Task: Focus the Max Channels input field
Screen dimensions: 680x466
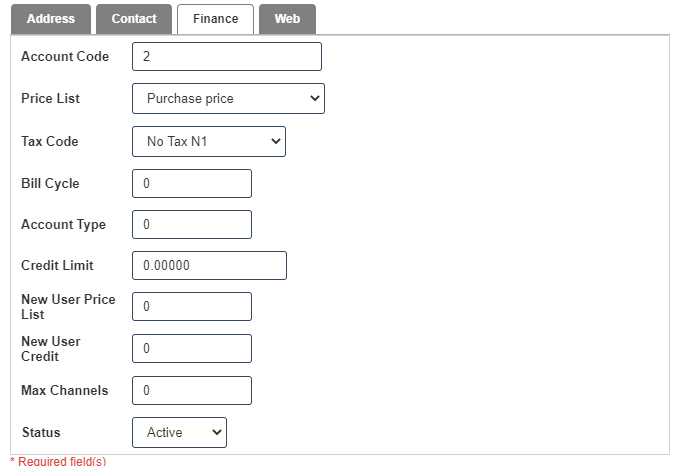Action: pos(192,390)
